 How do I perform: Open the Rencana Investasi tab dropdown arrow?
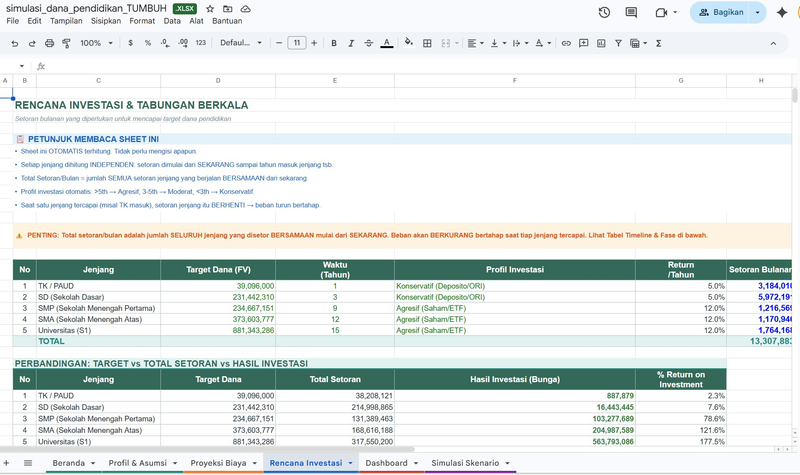click(351, 463)
